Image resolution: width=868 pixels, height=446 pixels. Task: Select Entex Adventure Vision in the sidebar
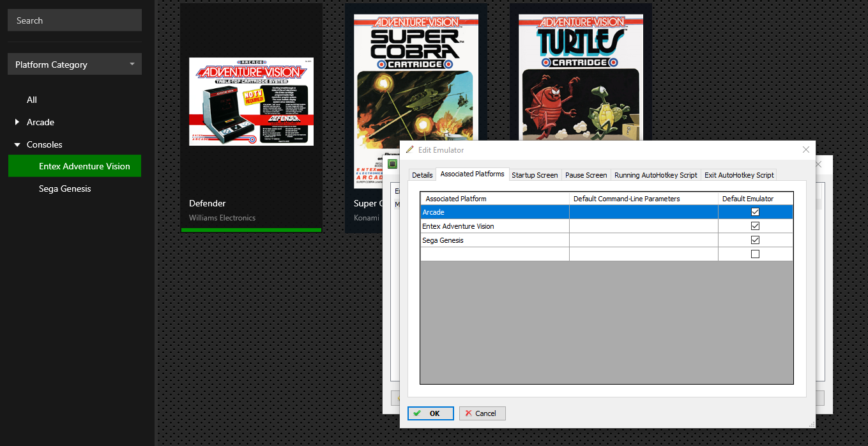pyautogui.click(x=75, y=166)
